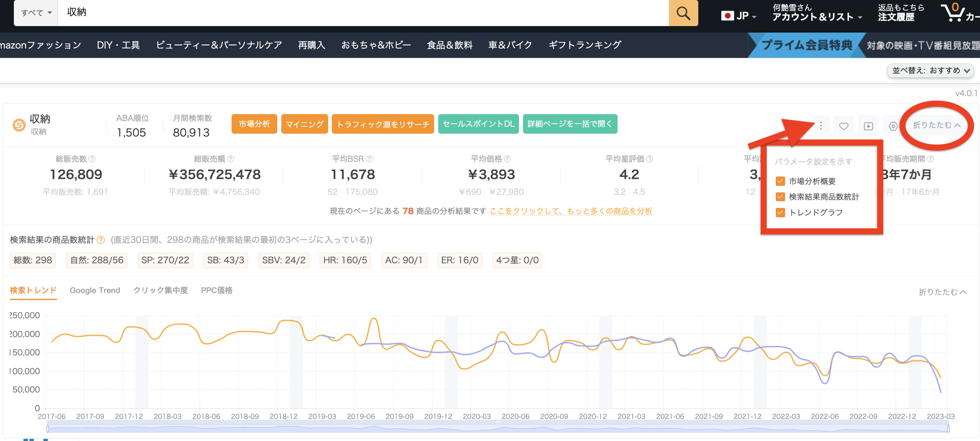Click help icon next to 平均販売期間
This screenshot has height=441, width=980.
point(931,159)
